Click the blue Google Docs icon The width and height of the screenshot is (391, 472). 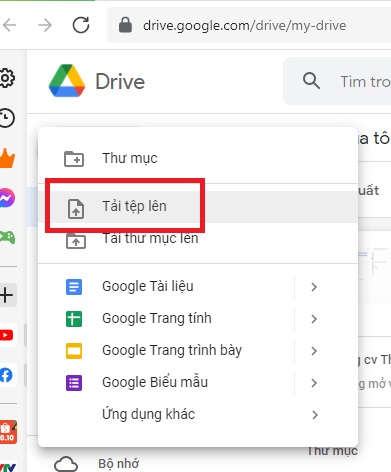(x=74, y=287)
